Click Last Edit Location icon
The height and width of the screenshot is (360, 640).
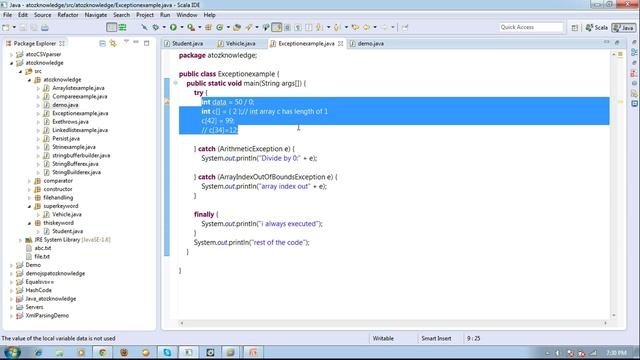pyautogui.click(x=355, y=27)
